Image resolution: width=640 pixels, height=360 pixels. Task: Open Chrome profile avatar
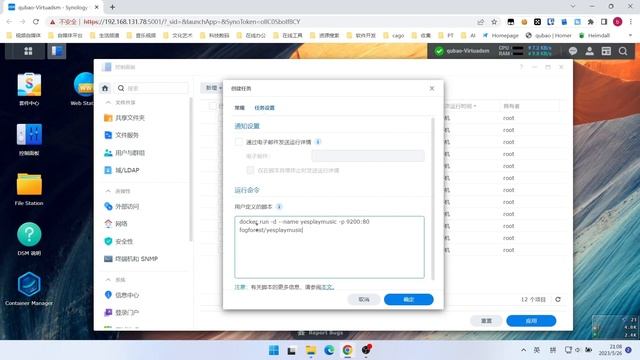(x=618, y=22)
